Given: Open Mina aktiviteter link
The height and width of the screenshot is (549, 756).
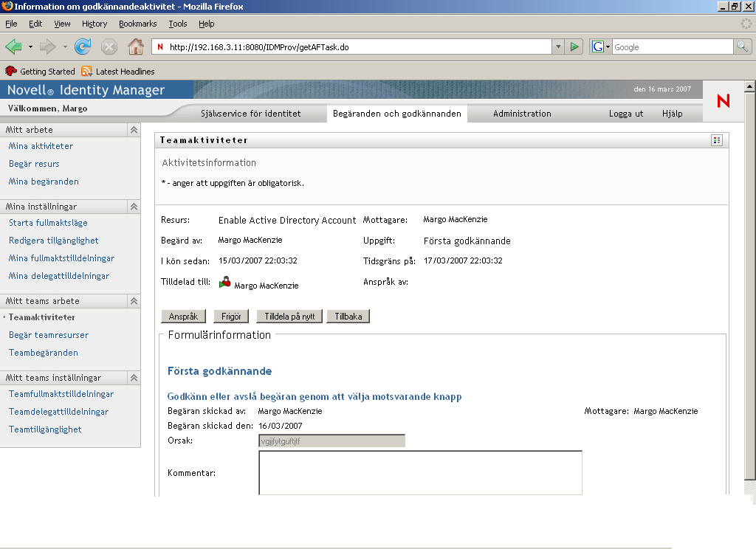Looking at the screenshot, I should 41,146.
